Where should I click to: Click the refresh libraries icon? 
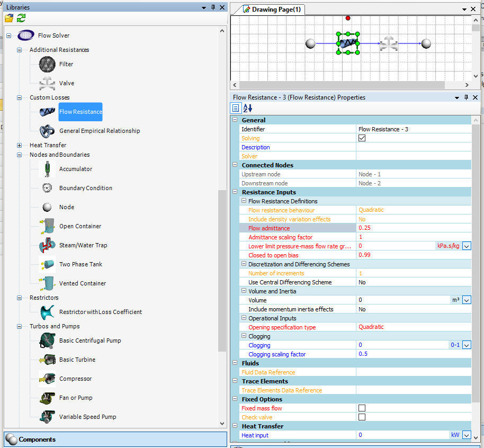click(21, 19)
